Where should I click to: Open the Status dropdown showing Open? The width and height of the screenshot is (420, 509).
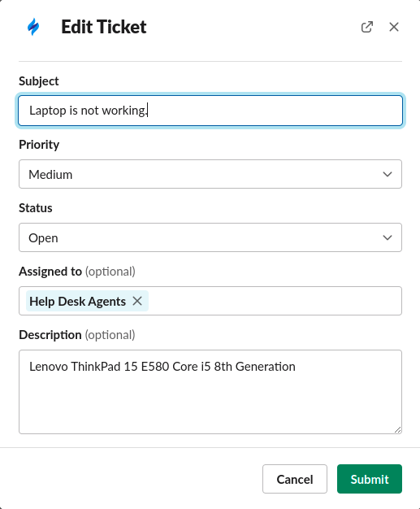click(x=210, y=237)
